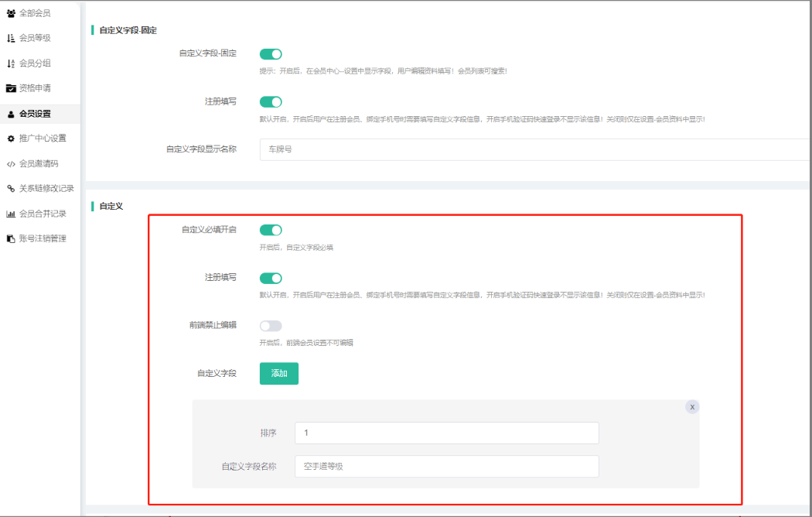Click the 推广中心设置 gear icon
Viewport: 812px width, 517px height.
11,139
